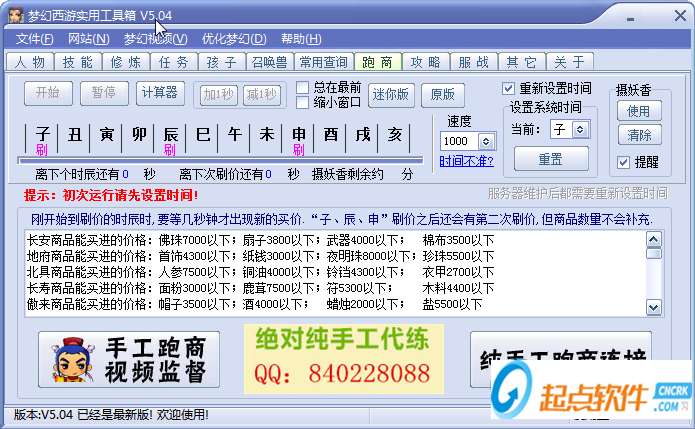The width and height of the screenshot is (695, 429).
Task: Click the 手工跑商 视频监督 banner
Action: pos(129,359)
